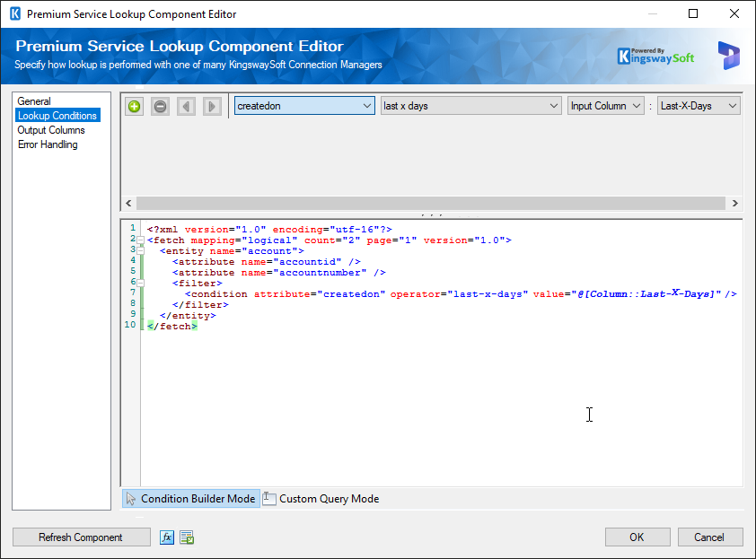This screenshot has width=756, height=559.
Task: Maximize the editor window
Action: [x=693, y=13]
